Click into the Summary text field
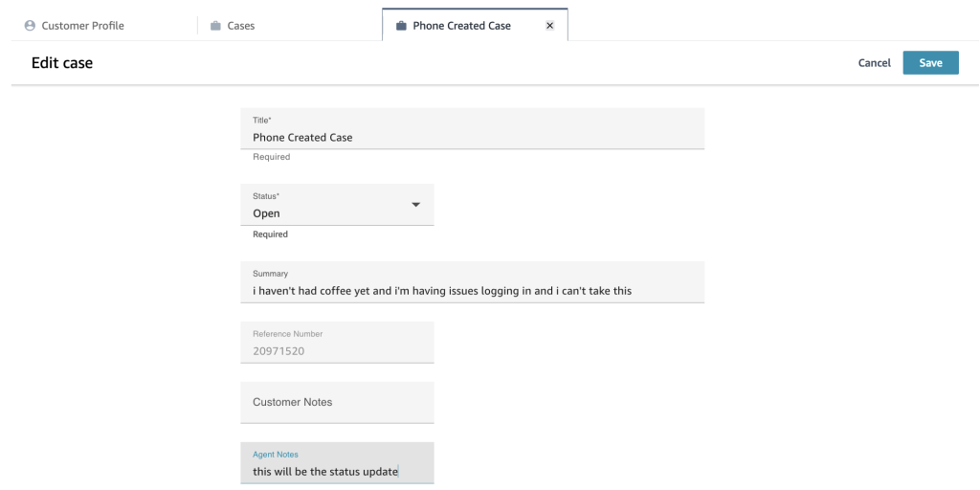The width and height of the screenshot is (980, 490). pos(471,290)
